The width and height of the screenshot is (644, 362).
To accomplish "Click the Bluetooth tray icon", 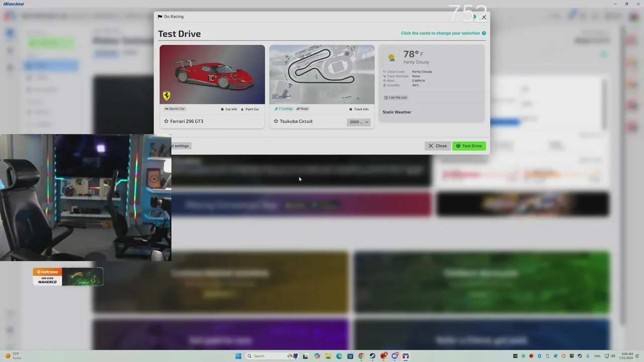I will click(x=539, y=356).
